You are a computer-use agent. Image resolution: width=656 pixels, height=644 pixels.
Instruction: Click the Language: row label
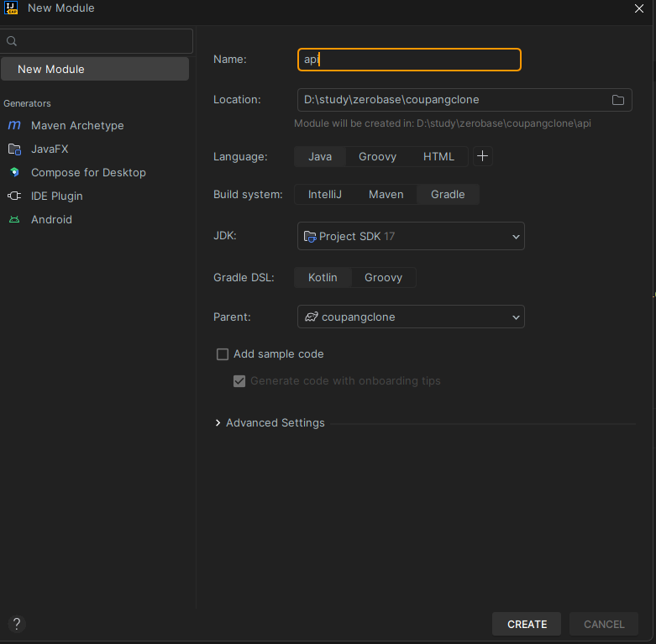point(240,156)
